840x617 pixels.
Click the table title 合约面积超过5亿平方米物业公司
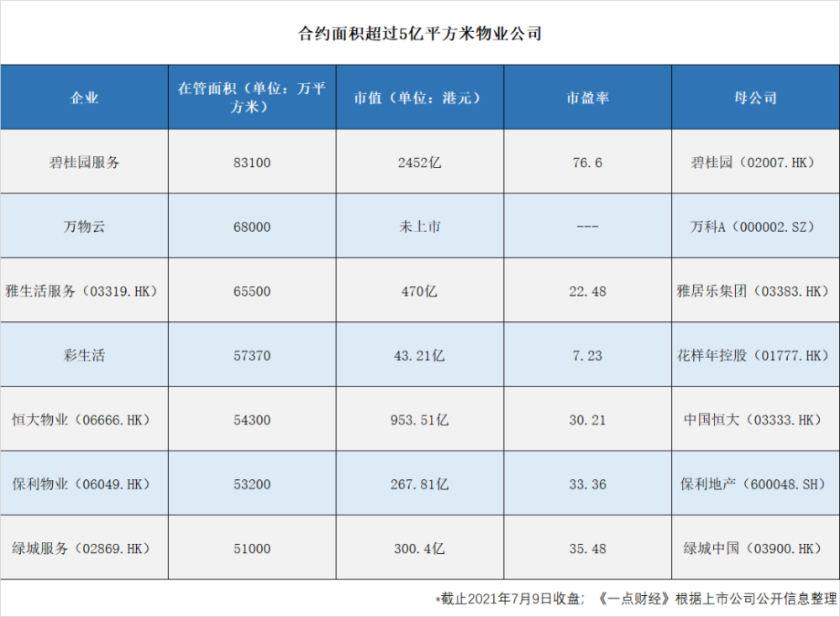coord(419,34)
